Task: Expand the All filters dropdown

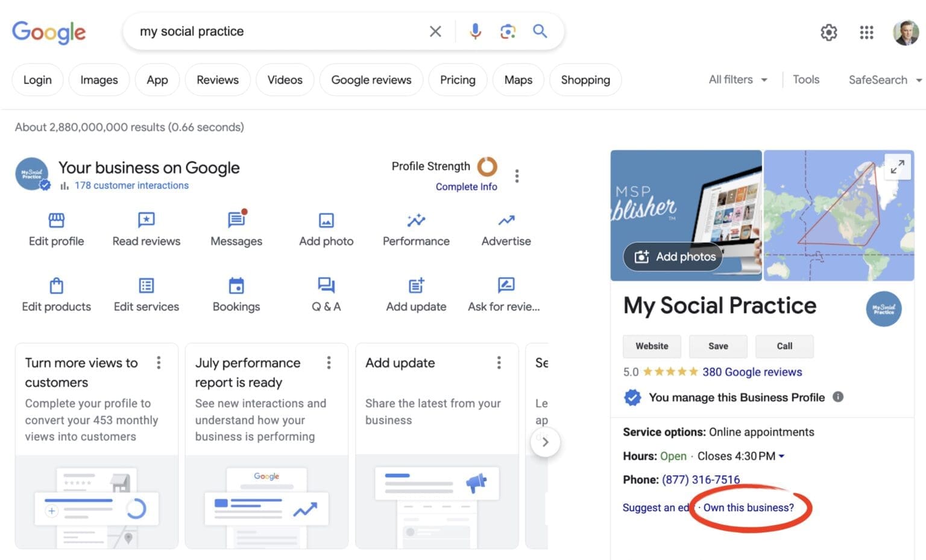Action: [x=737, y=80]
